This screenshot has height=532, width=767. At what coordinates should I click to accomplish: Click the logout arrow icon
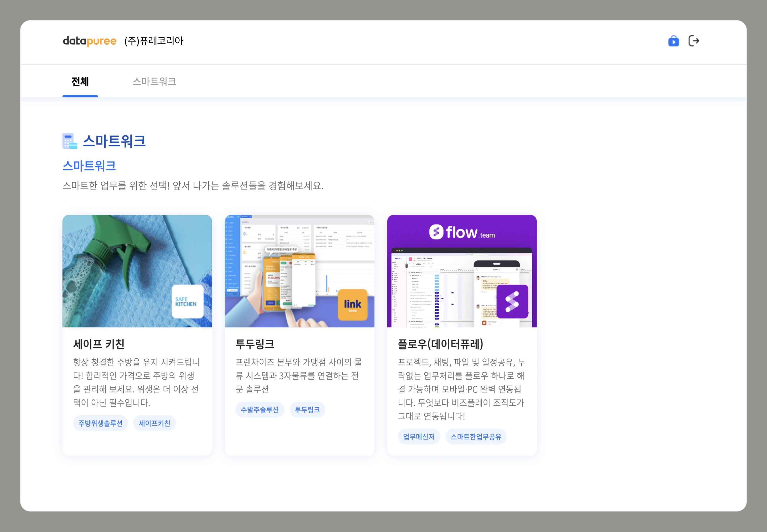(x=694, y=41)
